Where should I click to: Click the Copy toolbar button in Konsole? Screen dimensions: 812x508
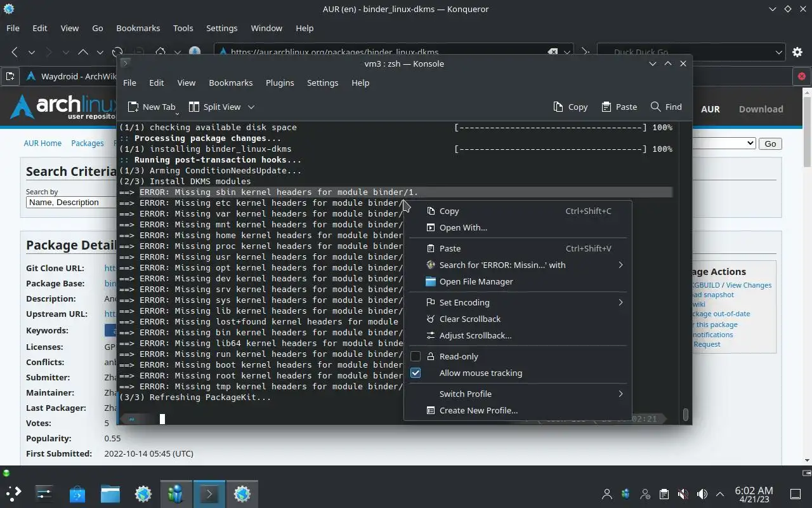point(570,107)
